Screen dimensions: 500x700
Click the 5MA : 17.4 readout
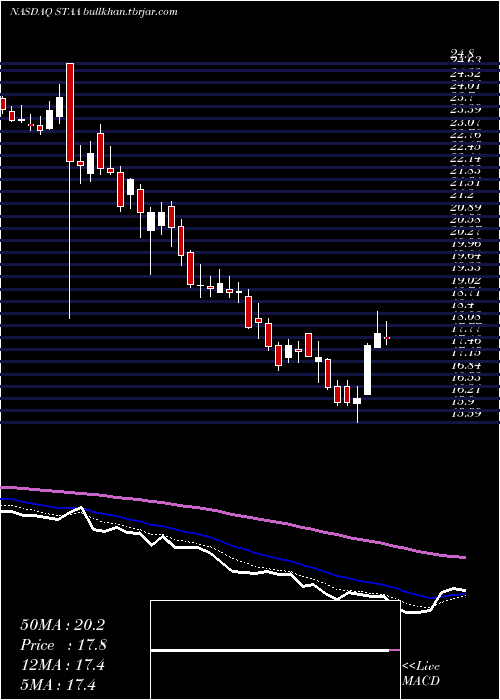click(x=58, y=685)
